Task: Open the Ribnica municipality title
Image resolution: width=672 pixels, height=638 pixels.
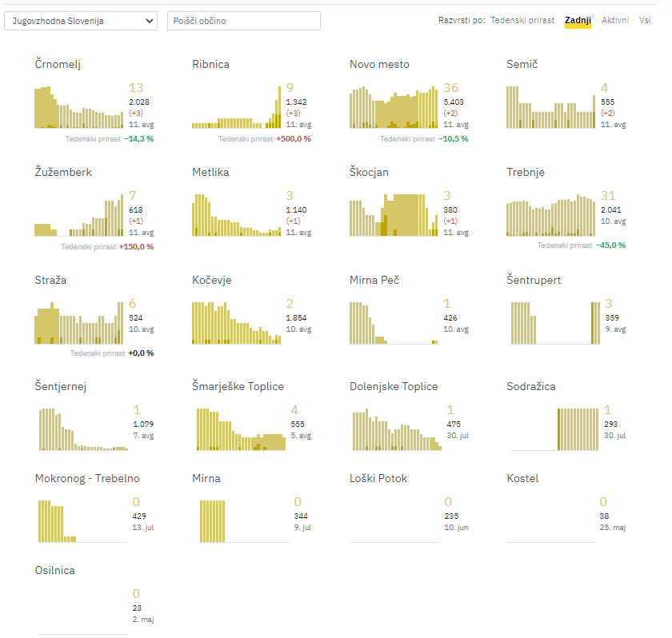Action: tap(210, 64)
